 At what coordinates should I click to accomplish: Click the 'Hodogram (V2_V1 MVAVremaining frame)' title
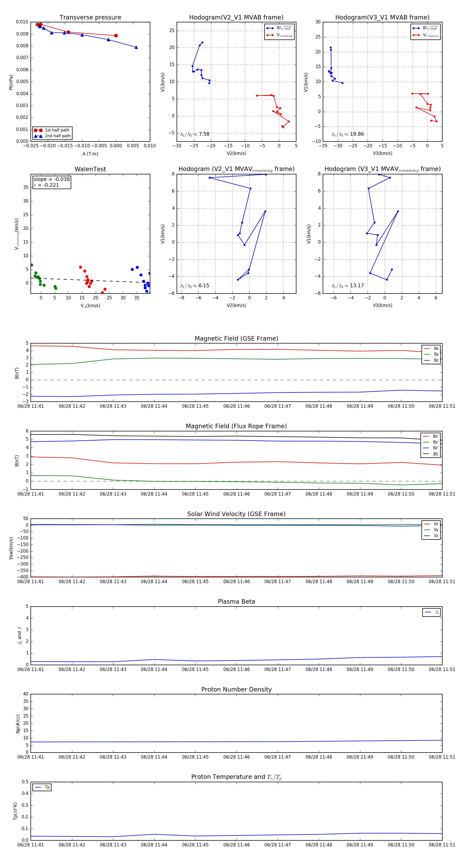tap(236, 169)
